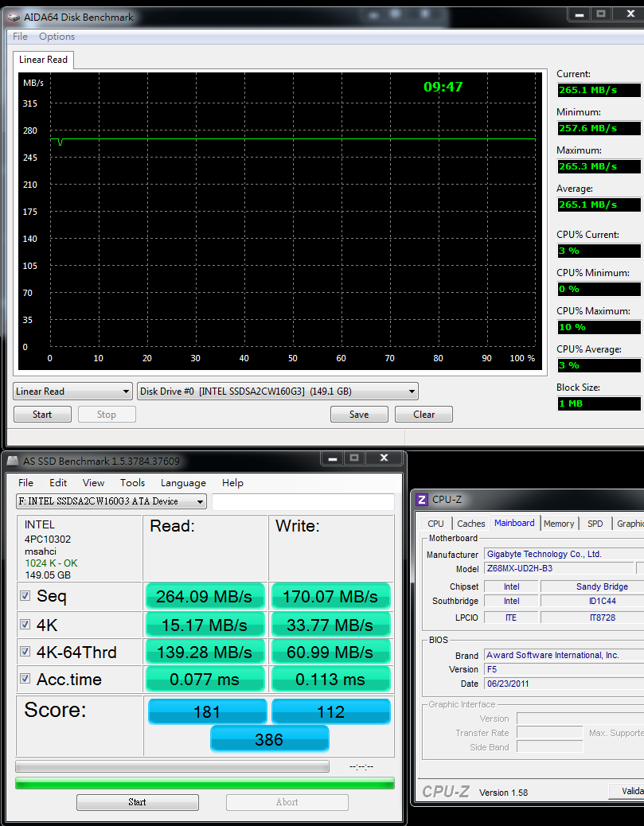The image size is (644, 826).
Task: Open the AS SSD View menu
Action: click(x=93, y=482)
